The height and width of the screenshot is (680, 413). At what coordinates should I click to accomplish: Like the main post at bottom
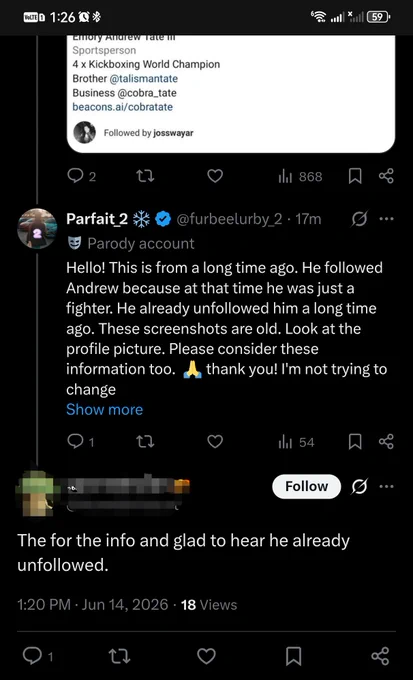206,656
